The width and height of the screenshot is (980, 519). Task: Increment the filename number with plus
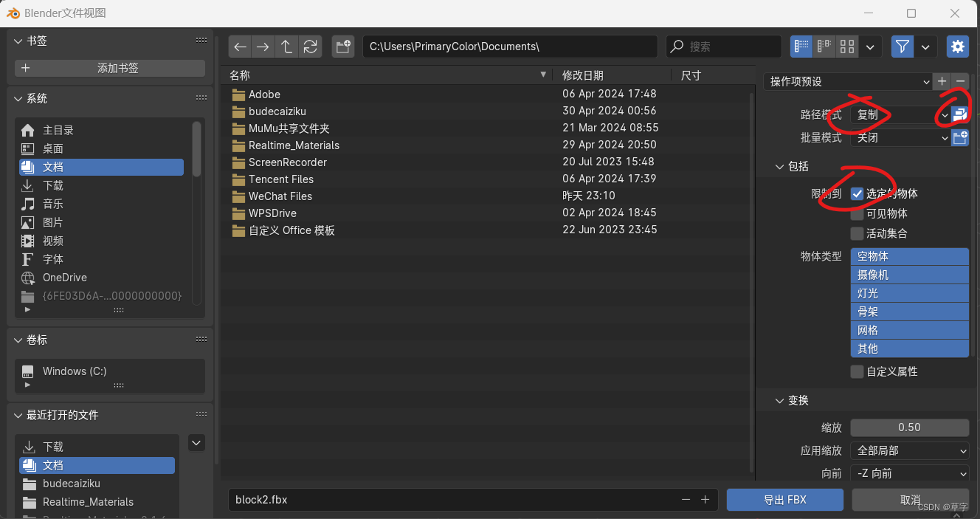pos(705,500)
